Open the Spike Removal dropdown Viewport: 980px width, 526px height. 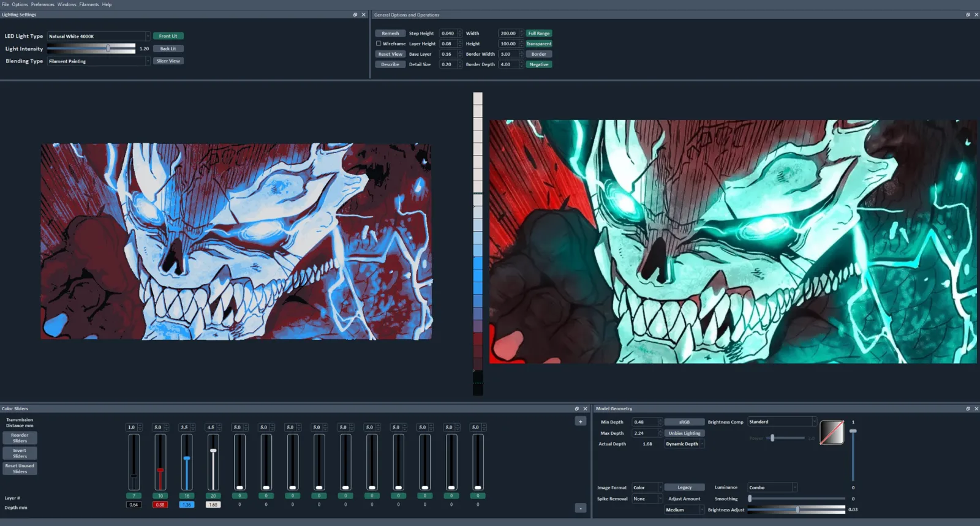pyautogui.click(x=647, y=498)
